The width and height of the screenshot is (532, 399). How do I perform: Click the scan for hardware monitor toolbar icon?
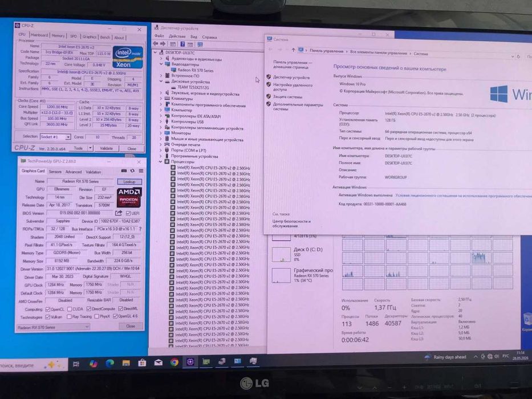click(x=200, y=44)
